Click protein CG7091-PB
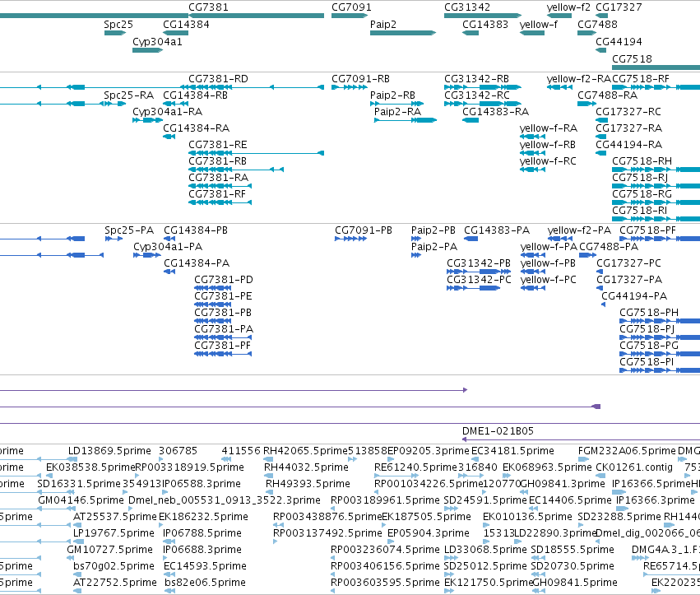This screenshot has width=700, height=595. [351, 239]
